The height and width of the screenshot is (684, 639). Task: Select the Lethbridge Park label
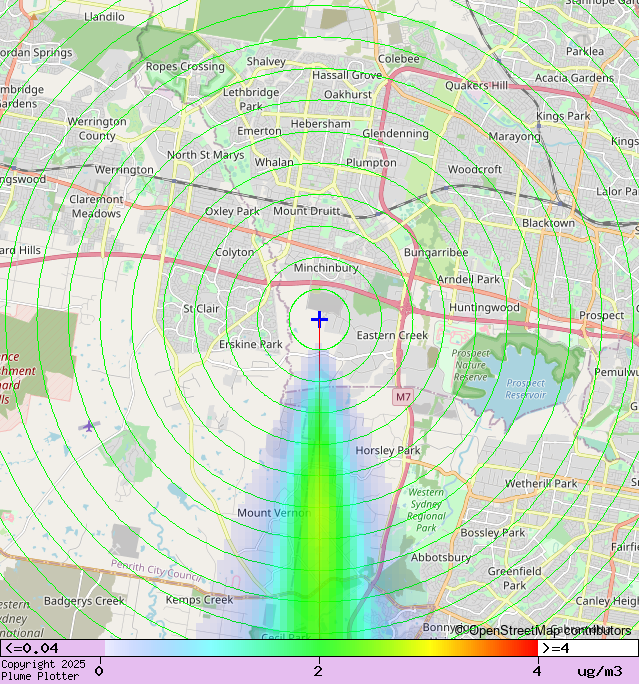251,99
